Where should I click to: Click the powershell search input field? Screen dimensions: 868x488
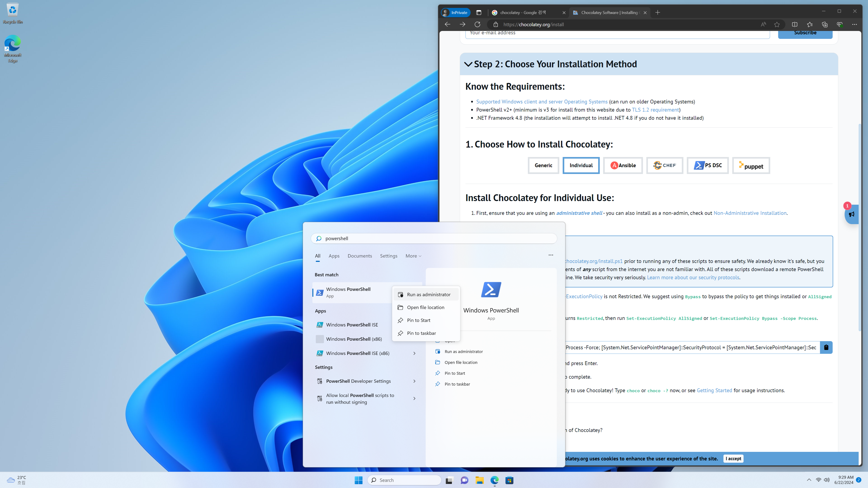click(x=435, y=238)
